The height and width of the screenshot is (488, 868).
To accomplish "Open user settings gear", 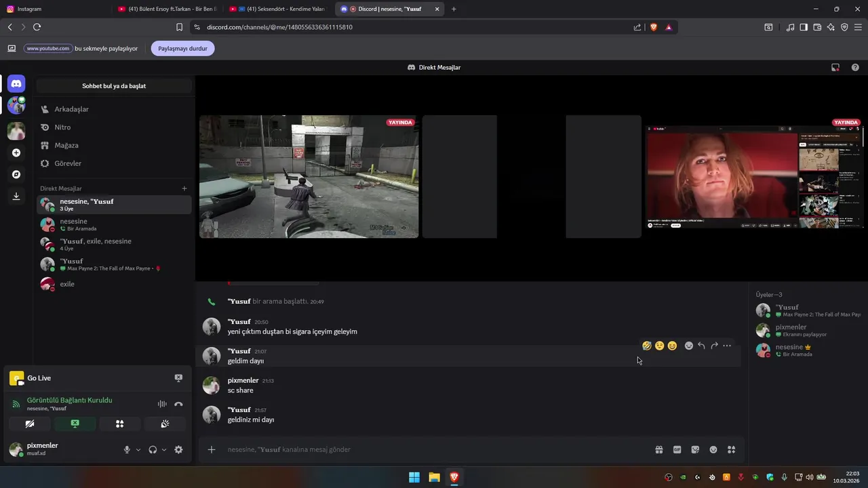I will pos(178,449).
